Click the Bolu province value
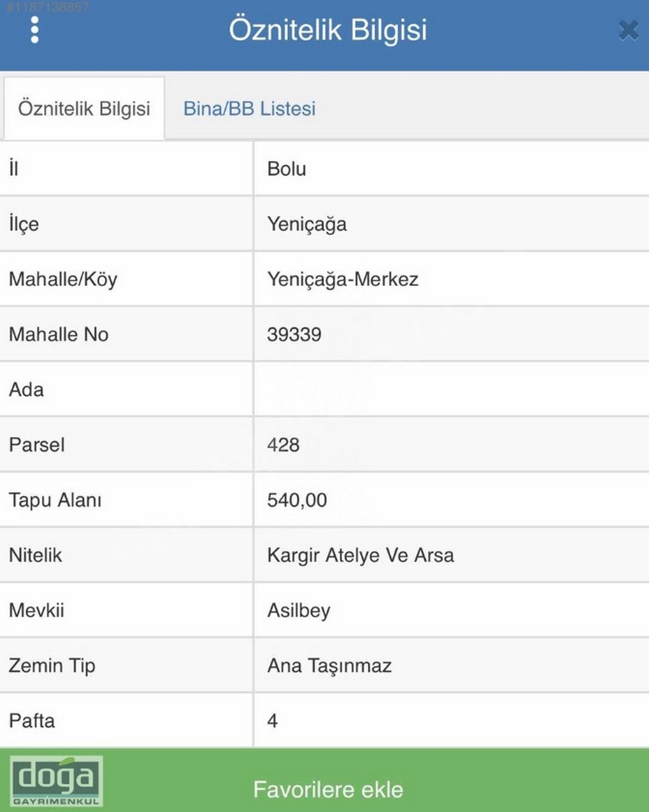 [x=287, y=169]
